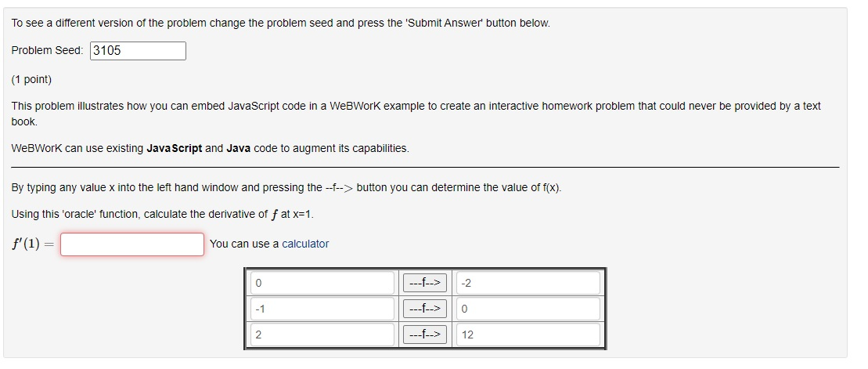The width and height of the screenshot is (868, 369).
Task: Evaluate f using the first ---f--> button
Action: point(424,283)
